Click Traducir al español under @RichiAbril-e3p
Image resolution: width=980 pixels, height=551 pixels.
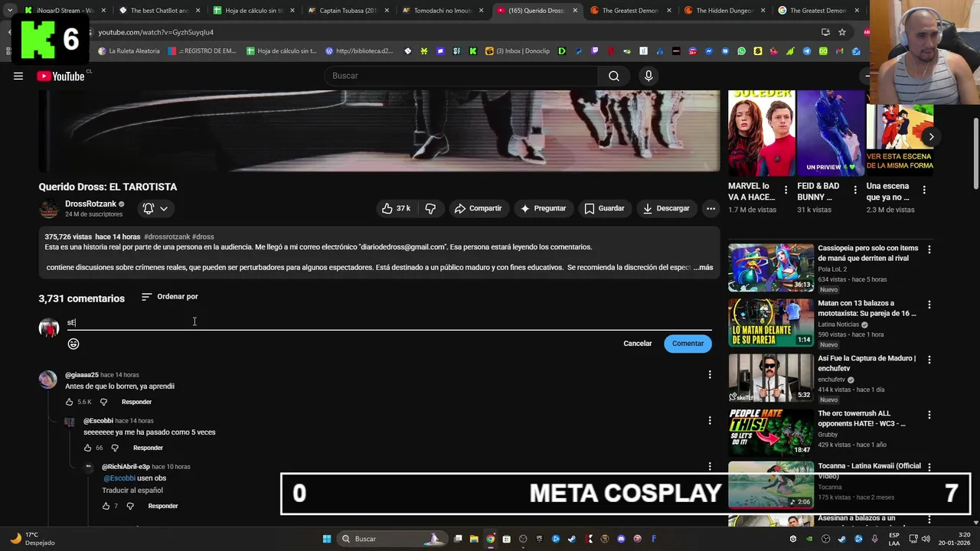click(x=132, y=491)
